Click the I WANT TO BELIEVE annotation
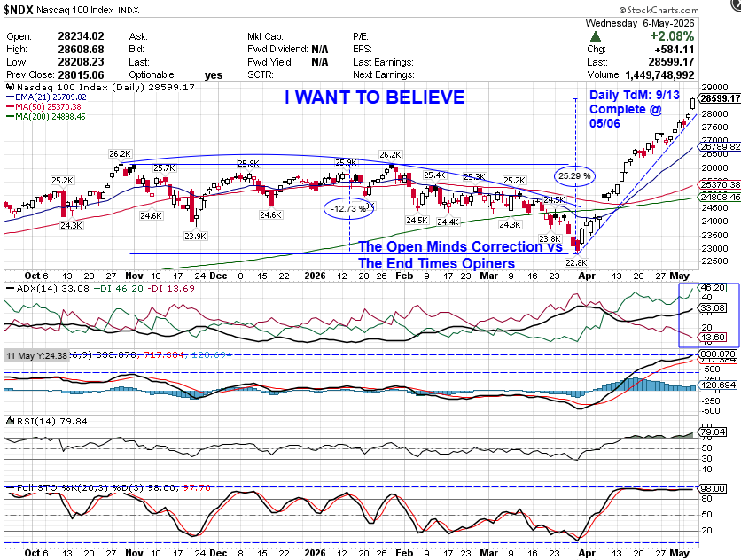The image size is (741, 560). (374, 97)
